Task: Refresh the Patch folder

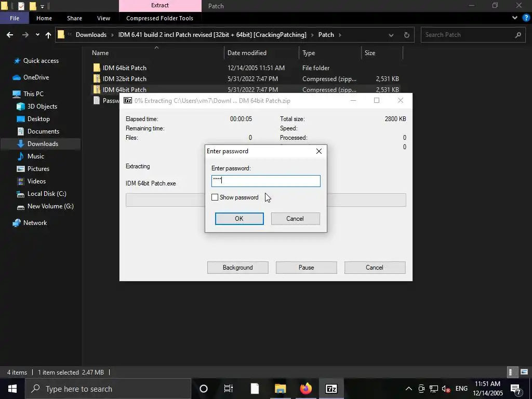Action: click(406, 35)
